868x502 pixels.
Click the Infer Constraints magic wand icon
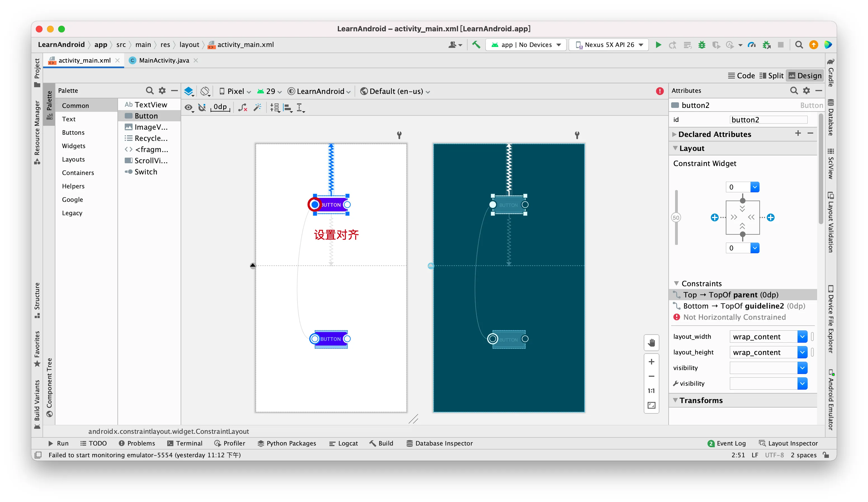point(257,107)
